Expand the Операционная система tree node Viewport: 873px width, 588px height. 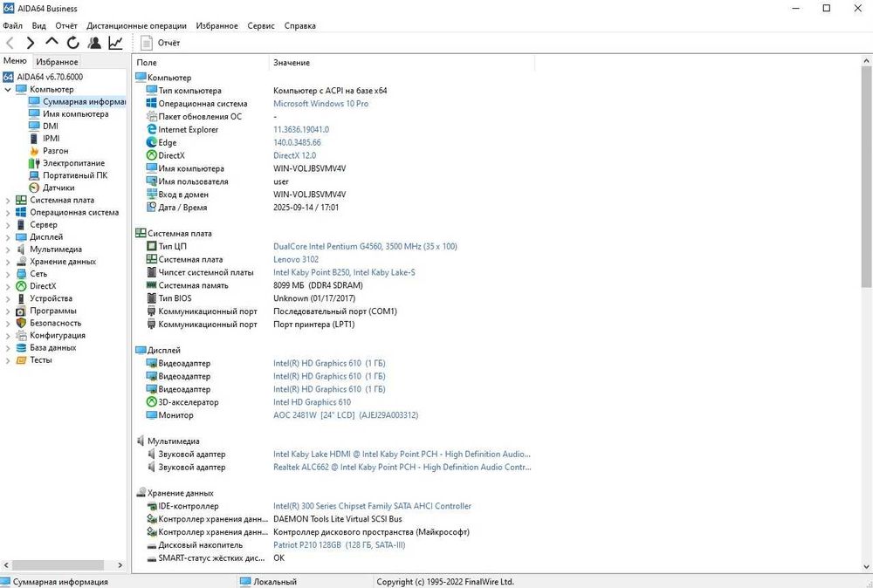[8, 212]
